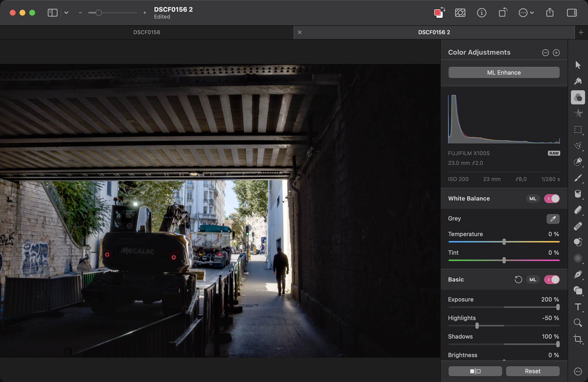Image resolution: width=588 pixels, height=382 pixels.
Task: Click the ML Enhance button
Action: click(503, 72)
